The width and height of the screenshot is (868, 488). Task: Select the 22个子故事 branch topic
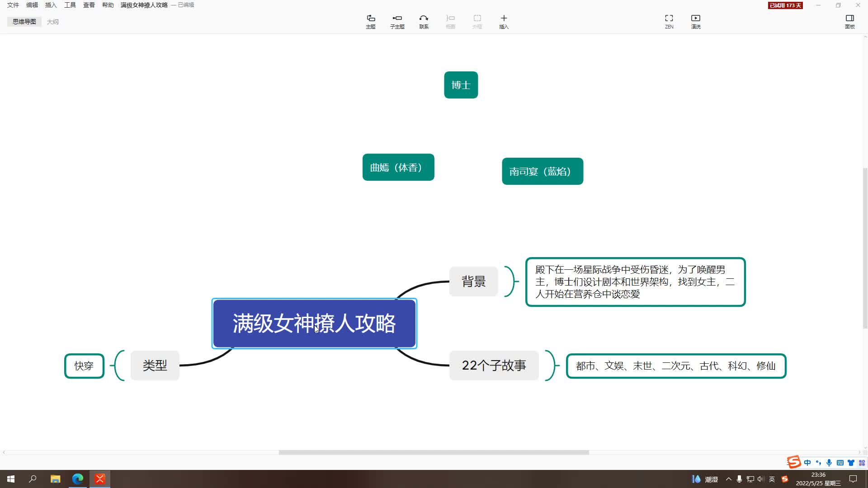494,365
